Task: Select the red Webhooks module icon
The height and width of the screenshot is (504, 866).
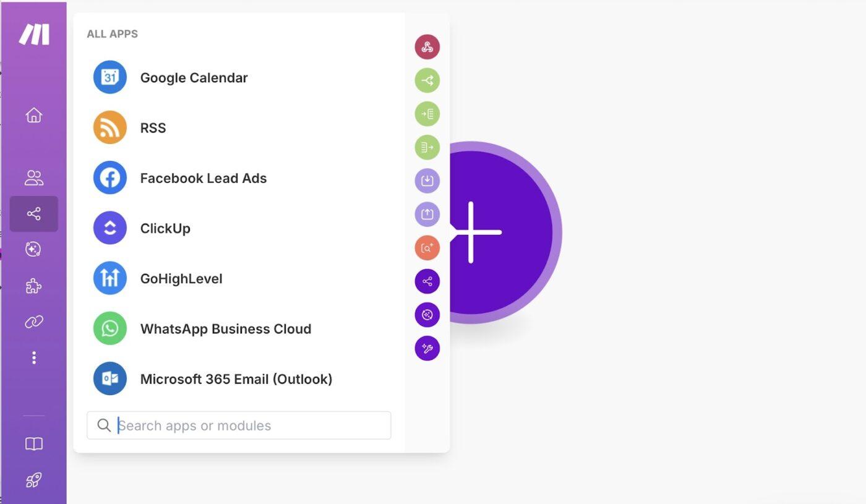Action: click(427, 47)
